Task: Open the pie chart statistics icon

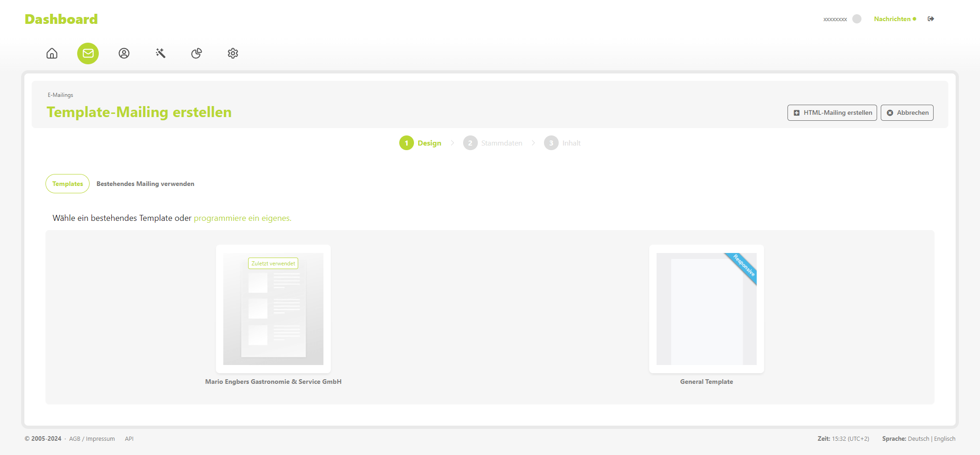Action: tap(197, 53)
